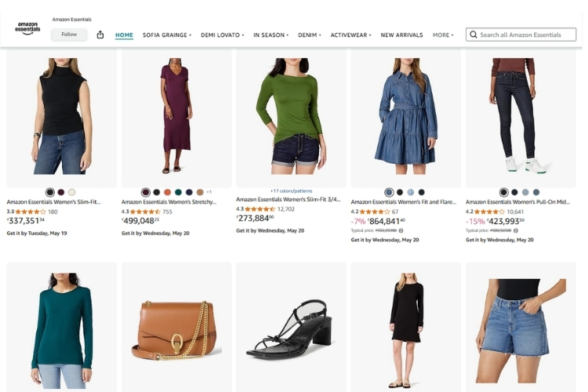
Task: Open the New Arrivals page
Action: (401, 35)
